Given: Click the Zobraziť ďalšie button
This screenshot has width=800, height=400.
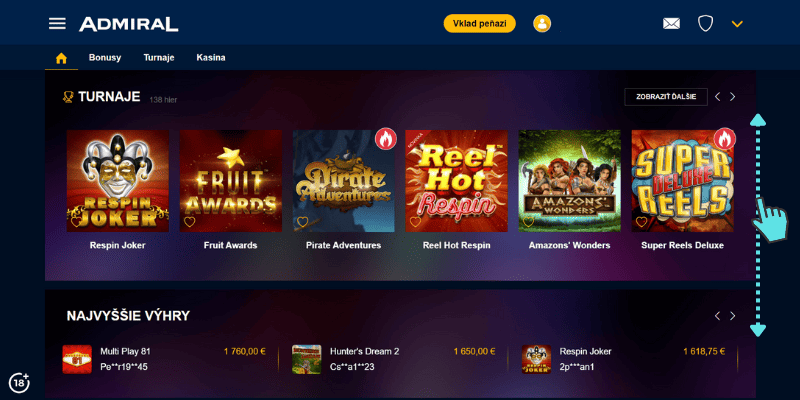Looking at the screenshot, I should [x=666, y=96].
